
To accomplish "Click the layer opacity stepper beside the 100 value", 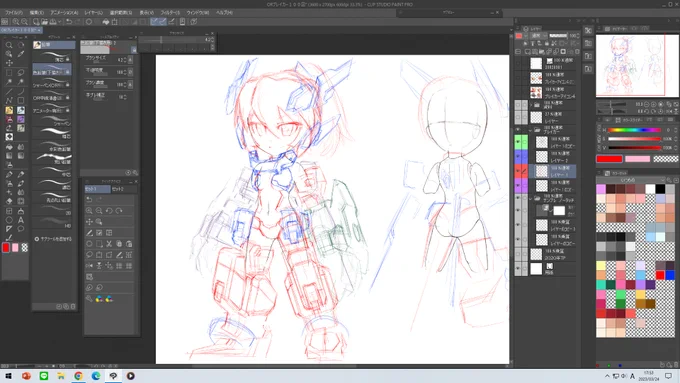I will (577, 36).
